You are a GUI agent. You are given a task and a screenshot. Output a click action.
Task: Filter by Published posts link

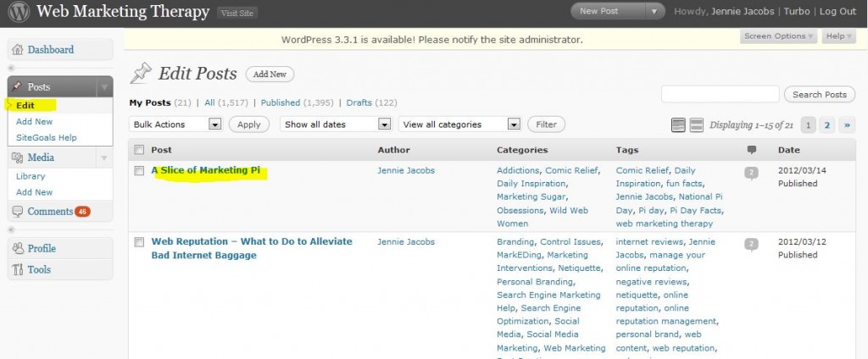point(280,103)
